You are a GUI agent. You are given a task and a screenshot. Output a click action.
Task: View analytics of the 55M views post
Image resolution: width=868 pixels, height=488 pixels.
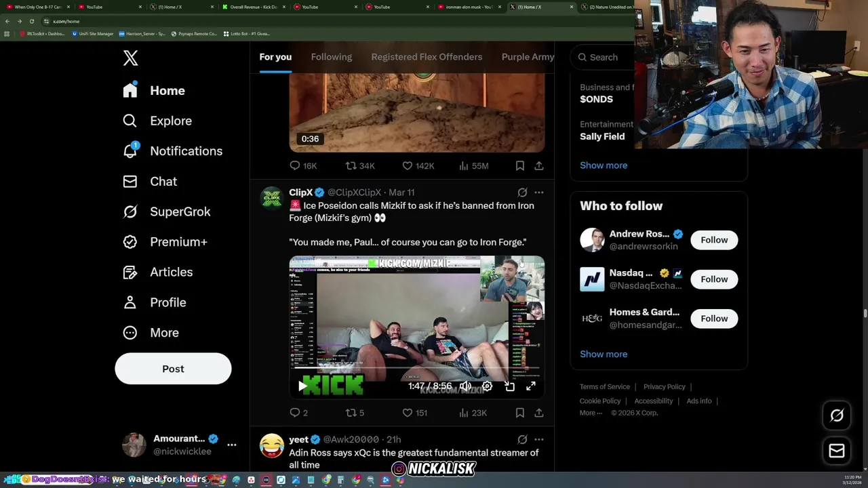(473, 165)
